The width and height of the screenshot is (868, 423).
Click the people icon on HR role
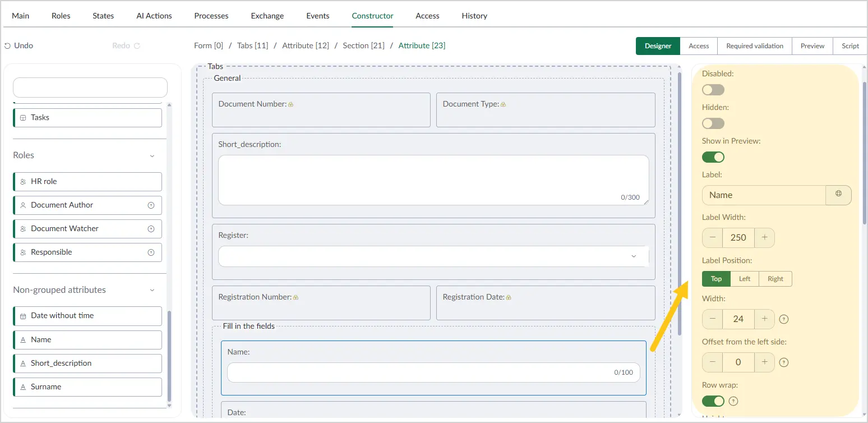point(23,182)
